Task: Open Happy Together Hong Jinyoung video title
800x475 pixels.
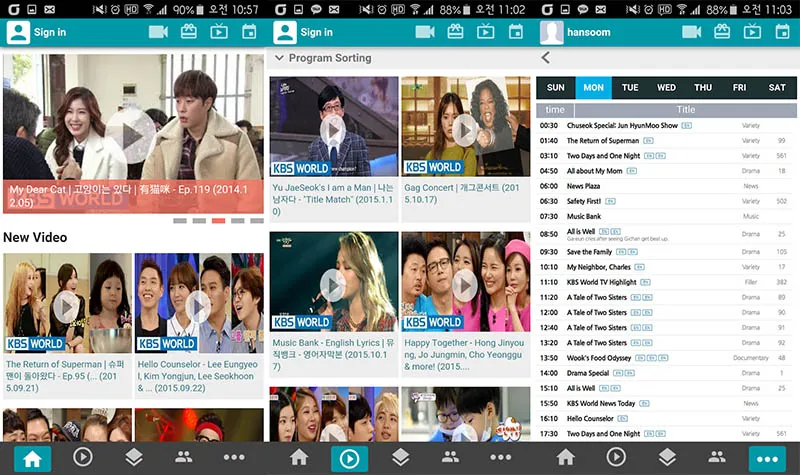Action: click(x=464, y=355)
